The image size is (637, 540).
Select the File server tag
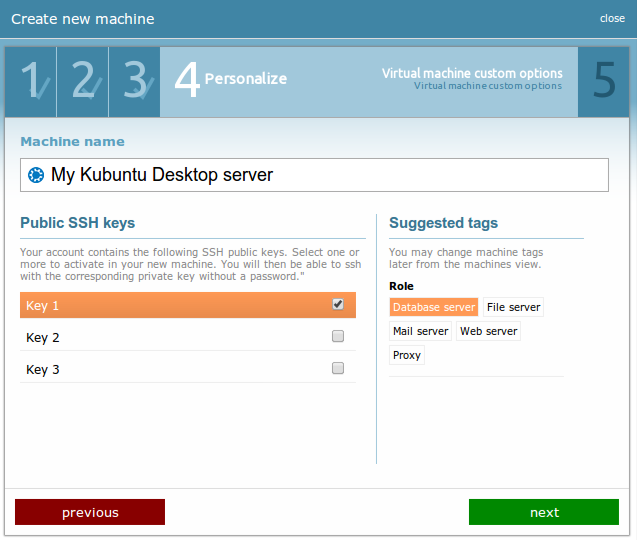(514, 307)
